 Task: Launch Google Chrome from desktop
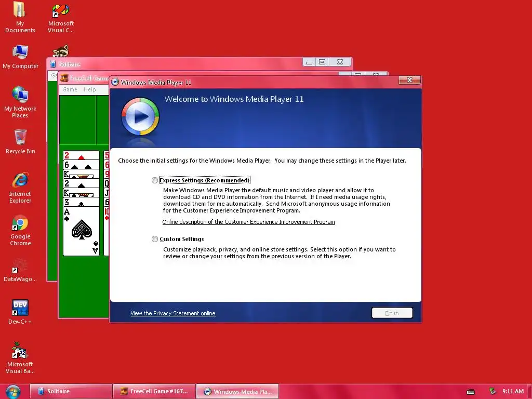click(20, 230)
